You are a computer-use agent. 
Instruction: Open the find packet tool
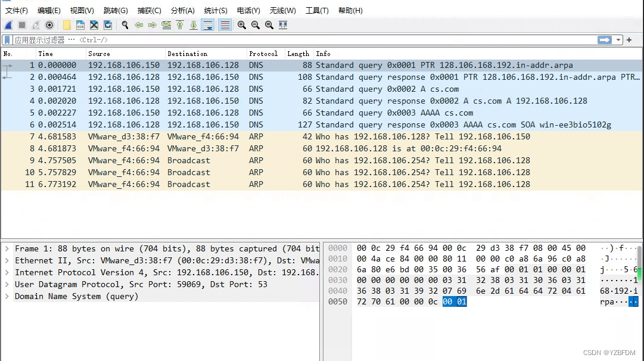[x=125, y=24]
